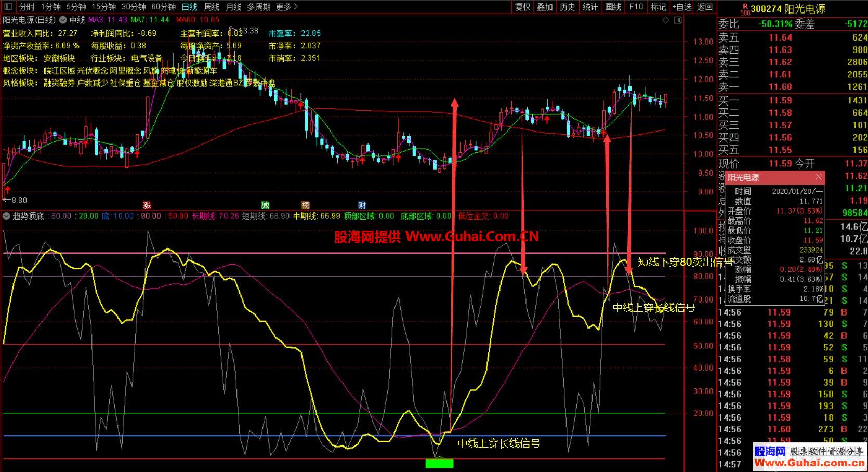This screenshot has width=868, height=472.
Task: Click the 换手率 2.18% row in popup
Action: 775,289
